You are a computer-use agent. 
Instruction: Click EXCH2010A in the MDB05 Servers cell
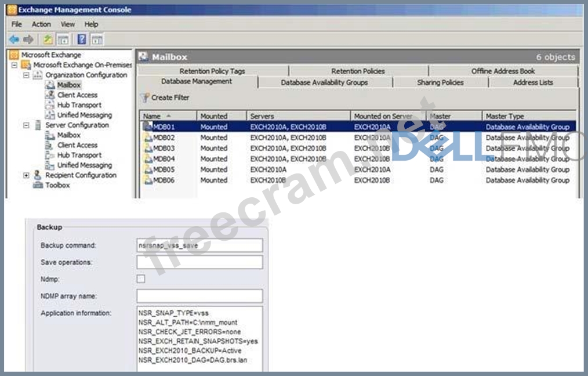click(268, 169)
